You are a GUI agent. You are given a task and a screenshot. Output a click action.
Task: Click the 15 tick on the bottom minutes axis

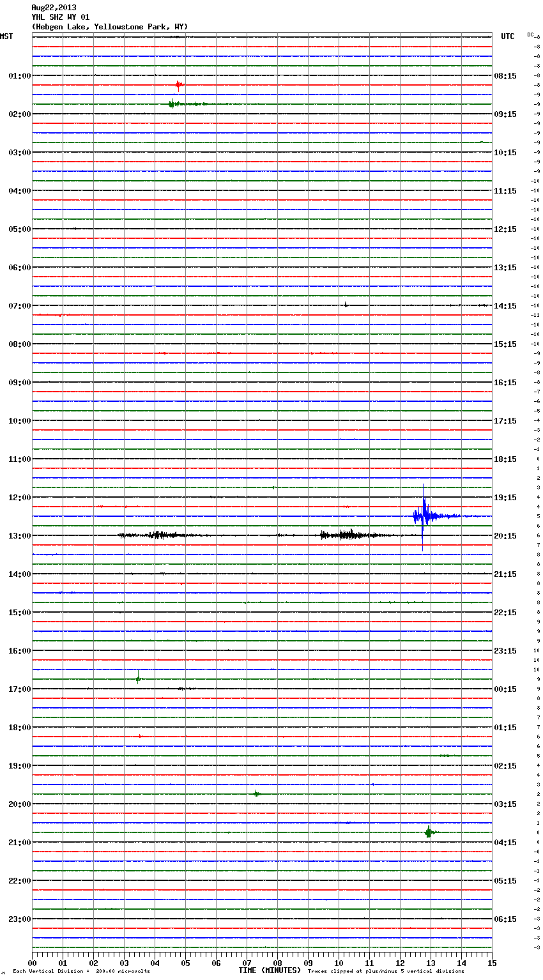pos(492,963)
